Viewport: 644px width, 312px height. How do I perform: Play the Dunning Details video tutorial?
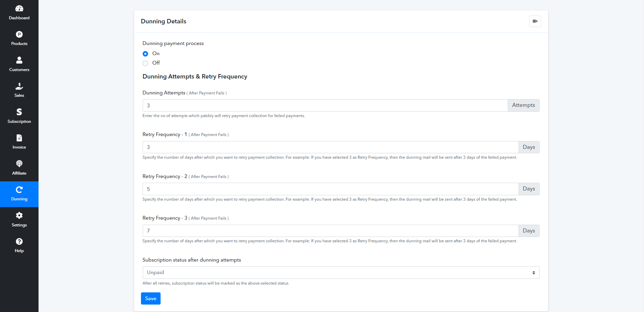[535, 21]
